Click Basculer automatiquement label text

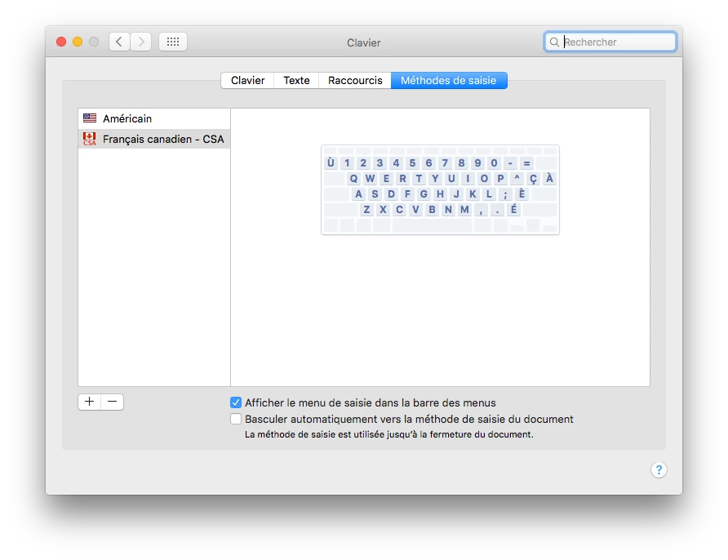409,419
